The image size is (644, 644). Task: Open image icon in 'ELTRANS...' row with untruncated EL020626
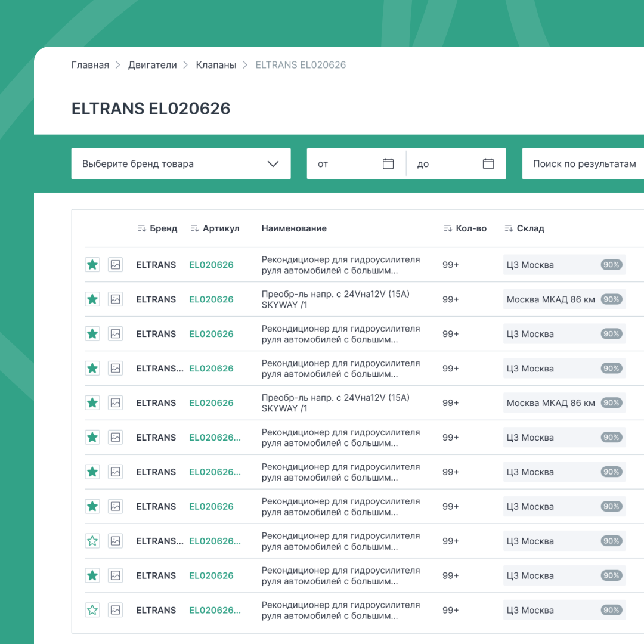click(x=116, y=368)
